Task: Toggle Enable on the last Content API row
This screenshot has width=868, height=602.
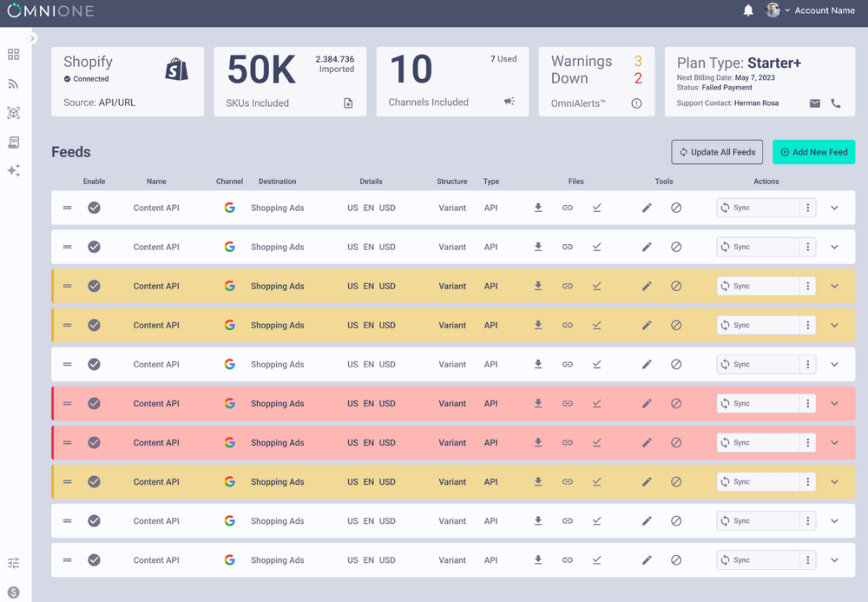Action: point(95,559)
